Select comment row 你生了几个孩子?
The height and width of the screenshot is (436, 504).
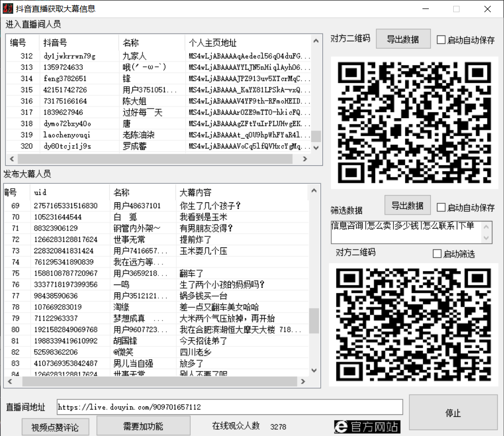(x=156, y=206)
